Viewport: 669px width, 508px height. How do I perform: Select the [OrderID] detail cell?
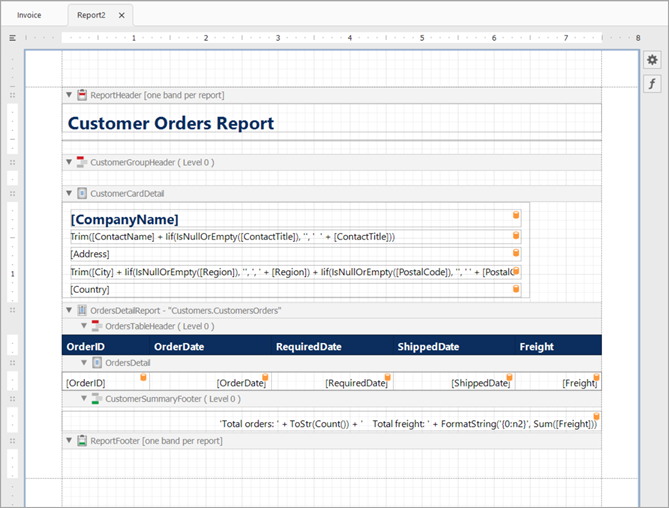[105, 382]
